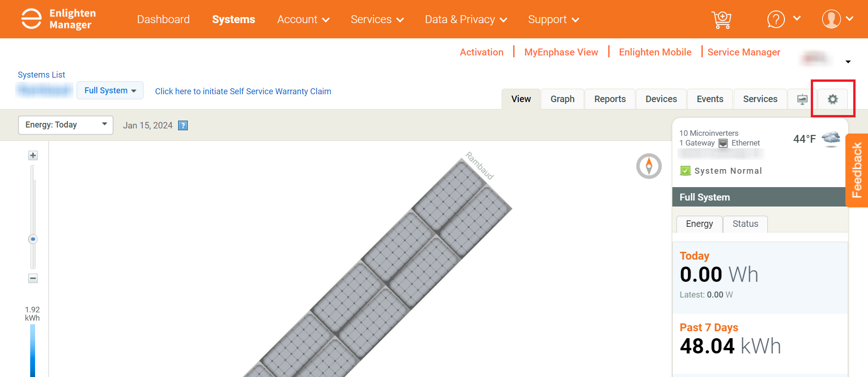
Task: Open the Service Manager link
Action: [x=744, y=52]
